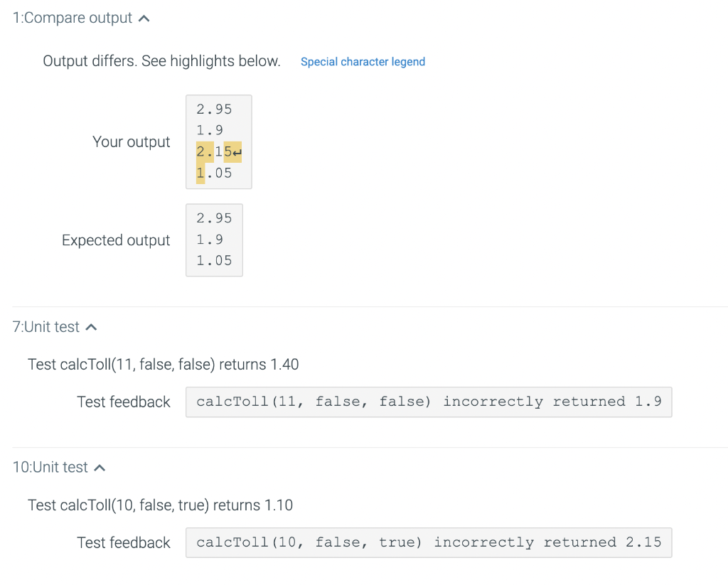Select the highlighted '.15' in your output

click(x=218, y=151)
